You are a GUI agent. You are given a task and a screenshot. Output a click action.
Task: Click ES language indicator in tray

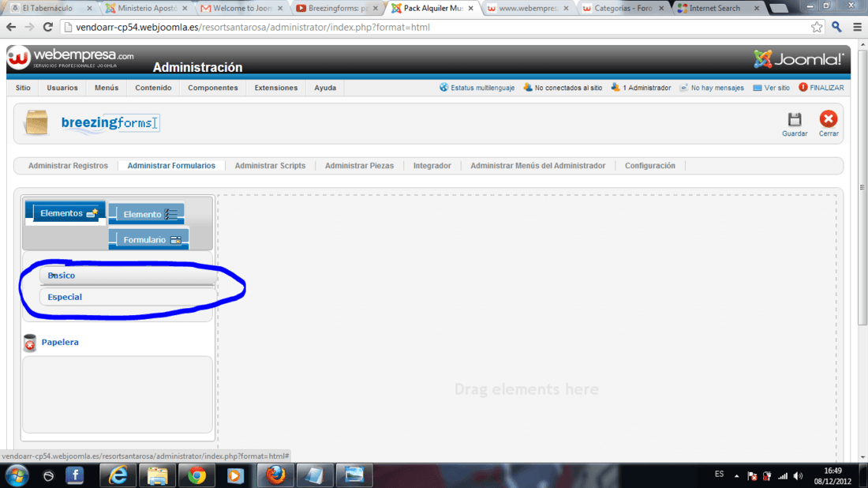719,474
